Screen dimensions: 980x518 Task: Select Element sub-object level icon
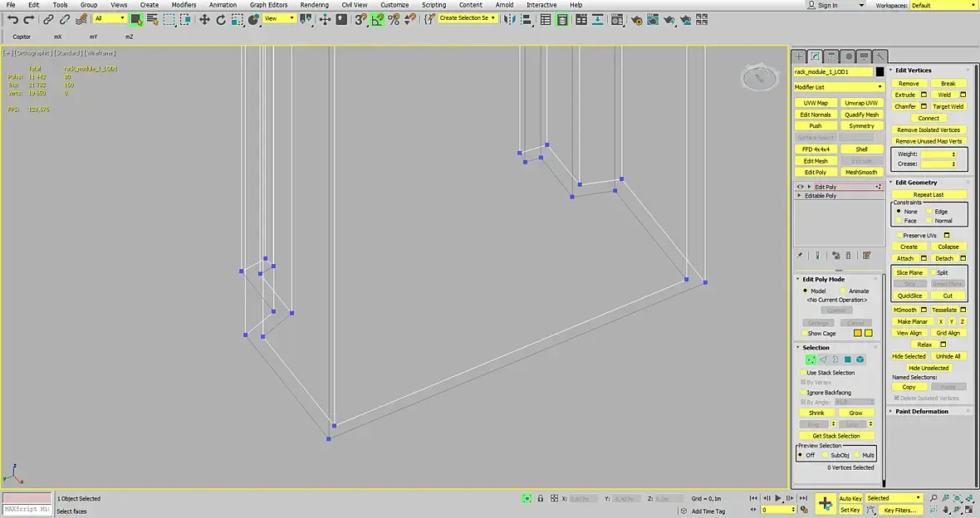[860, 359]
